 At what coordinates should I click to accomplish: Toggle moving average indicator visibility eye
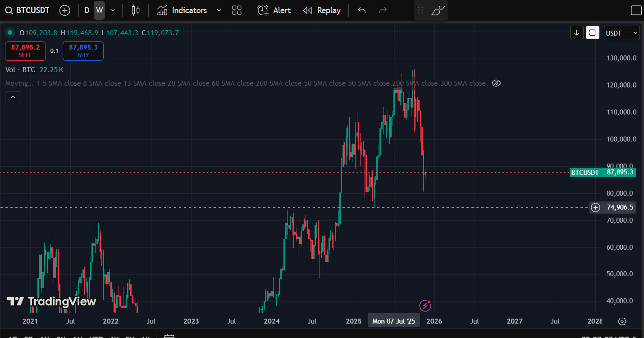point(496,83)
